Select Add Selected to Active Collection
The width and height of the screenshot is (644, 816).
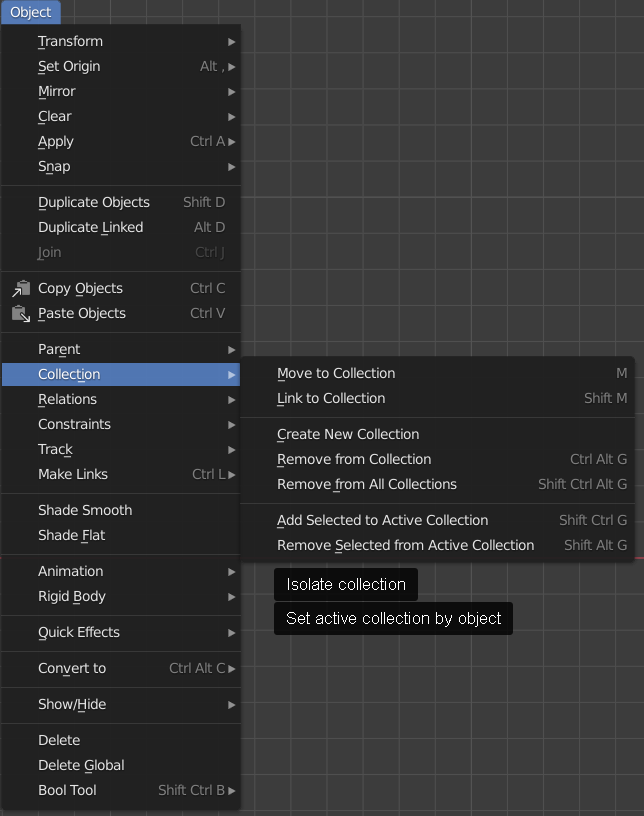(x=437, y=520)
